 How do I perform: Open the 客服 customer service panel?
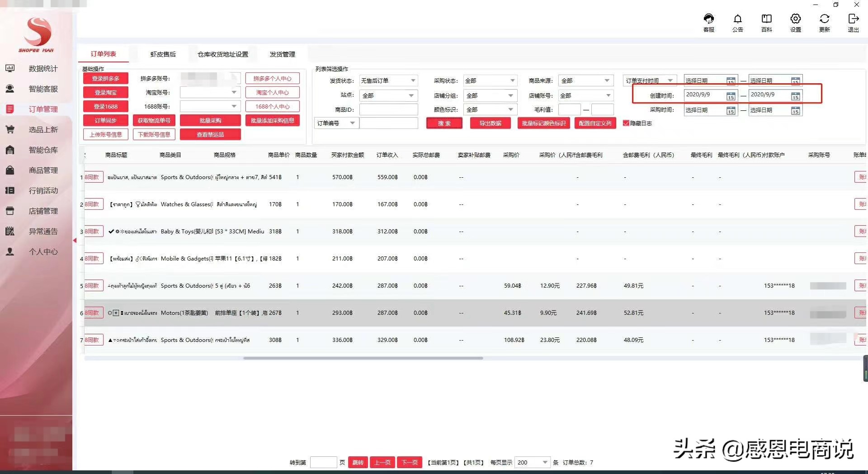(708, 23)
